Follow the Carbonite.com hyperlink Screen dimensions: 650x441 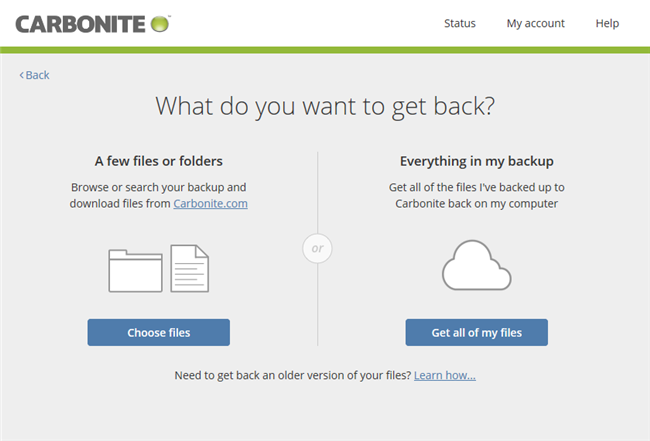(x=210, y=203)
